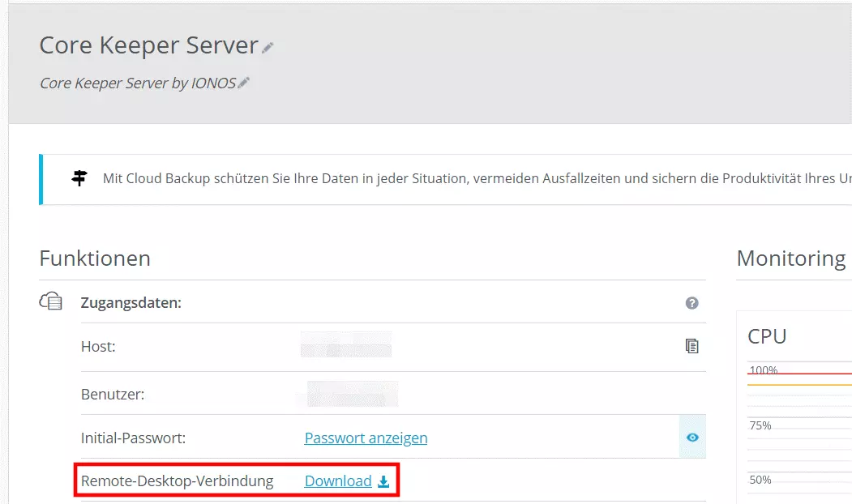
Task: Click the Cloud Backup notice text
Action: coord(477,179)
